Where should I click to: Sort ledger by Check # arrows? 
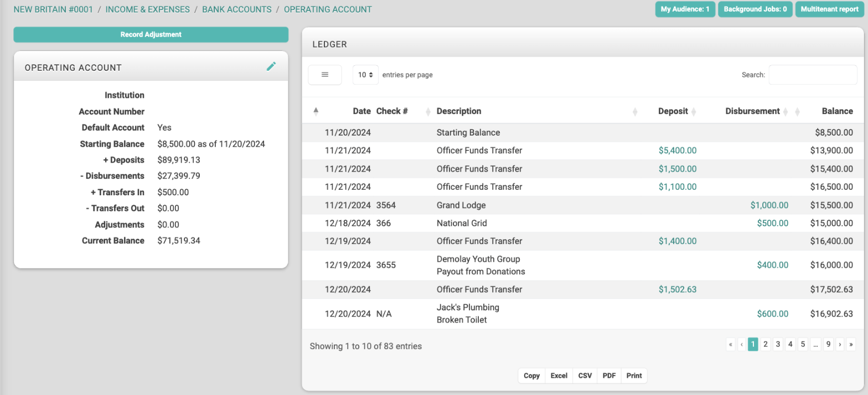click(428, 111)
